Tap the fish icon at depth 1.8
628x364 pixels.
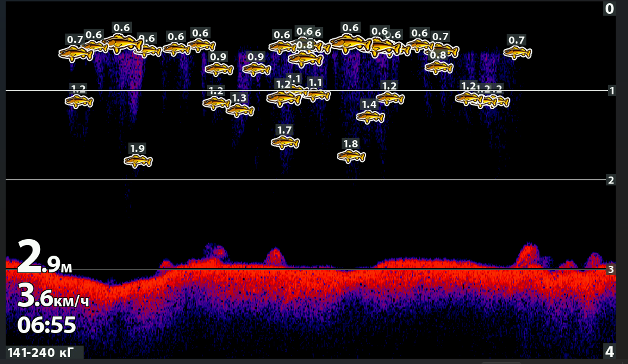pyautogui.click(x=351, y=157)
